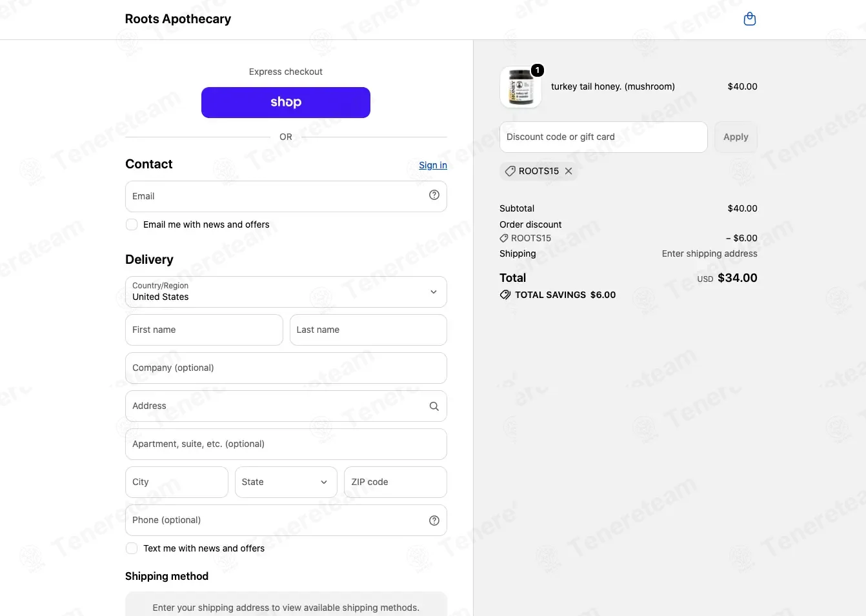Click the Total Savings tag icon
The height and width of the screenshot is (616, 866).
(x=505, y=295)
